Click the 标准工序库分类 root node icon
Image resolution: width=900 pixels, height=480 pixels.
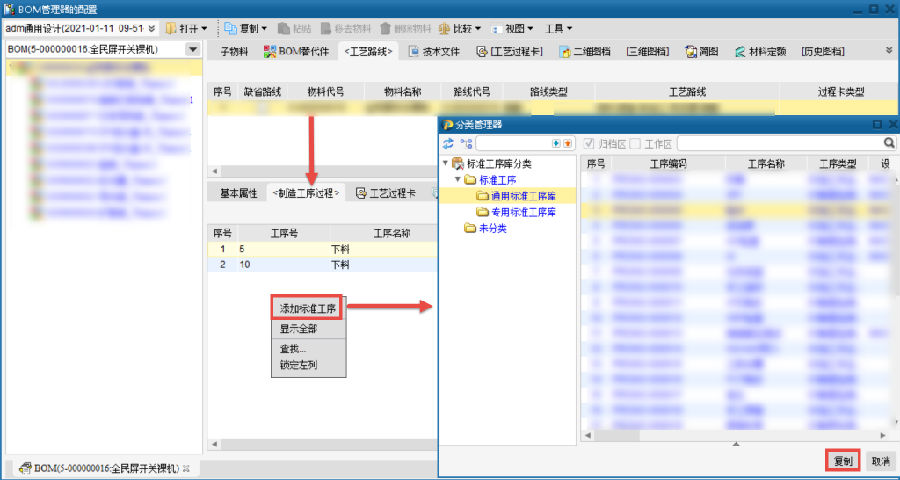(x=457, y=164)
